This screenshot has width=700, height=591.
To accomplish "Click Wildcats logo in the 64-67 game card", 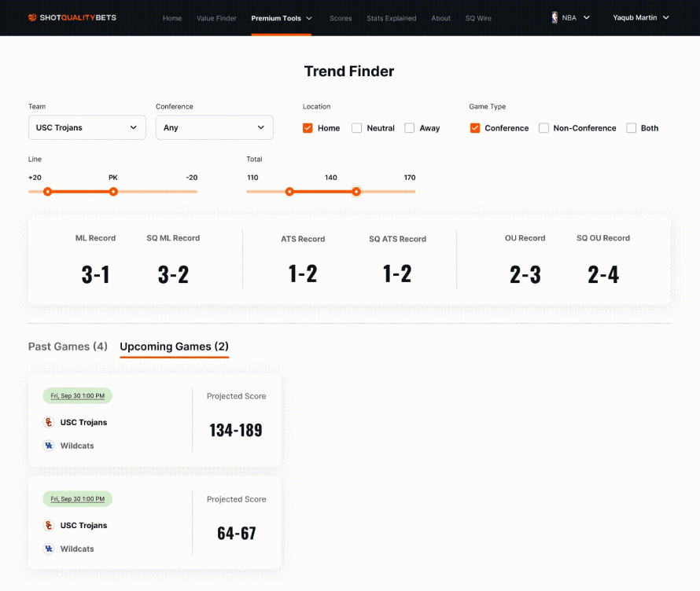I will tap(49, 549).
